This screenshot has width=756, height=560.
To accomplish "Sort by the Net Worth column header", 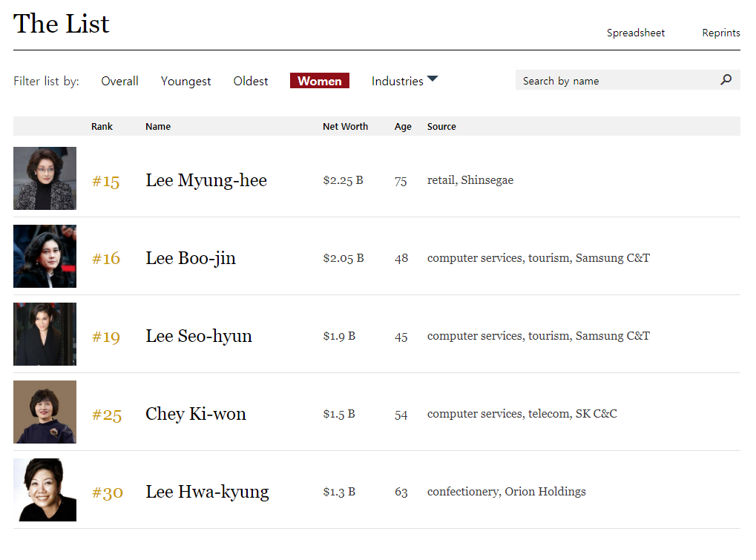I will [x=345, y=126].
